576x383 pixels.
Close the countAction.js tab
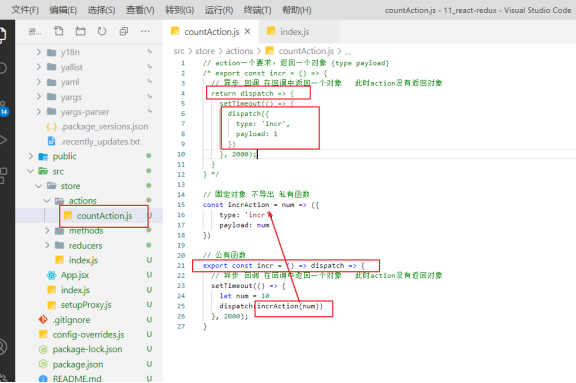(x=248, y=32)
